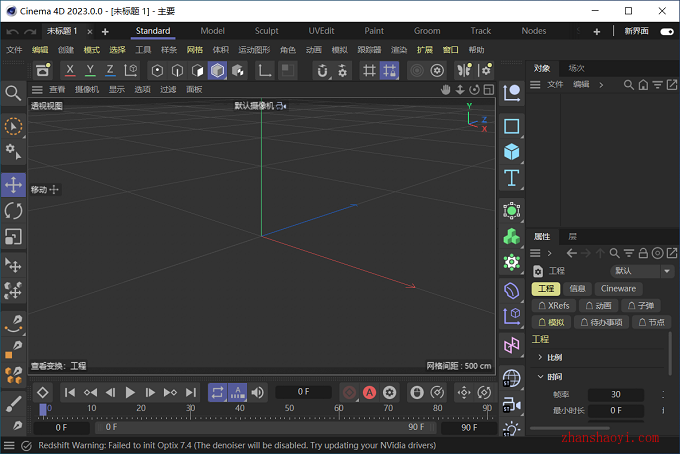Open the 文件 main menu
Image resolution: width=680 pixels, height=454 pixels.
pyautogui.click(x=14, y=50)
